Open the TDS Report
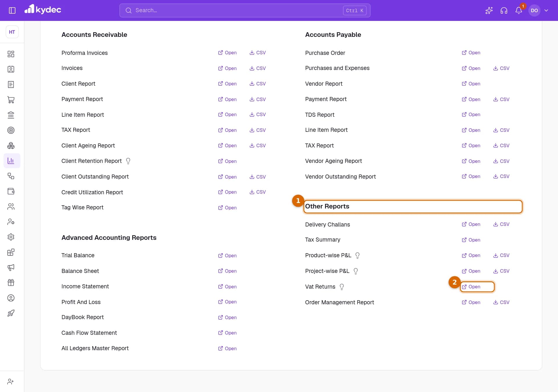Screen dimensions: 558x392 pos(471,114)
